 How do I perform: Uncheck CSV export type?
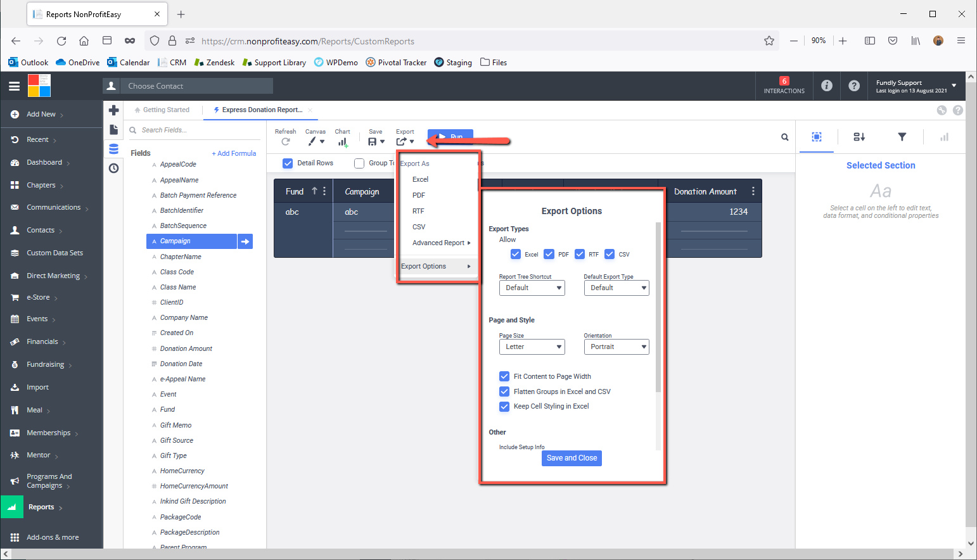pos(610,254)
